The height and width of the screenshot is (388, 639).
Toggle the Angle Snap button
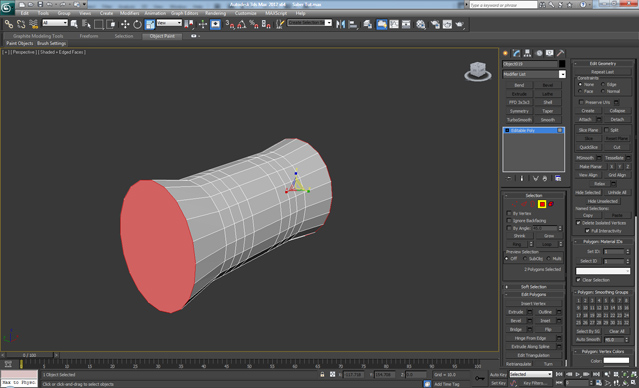point(242,24)
